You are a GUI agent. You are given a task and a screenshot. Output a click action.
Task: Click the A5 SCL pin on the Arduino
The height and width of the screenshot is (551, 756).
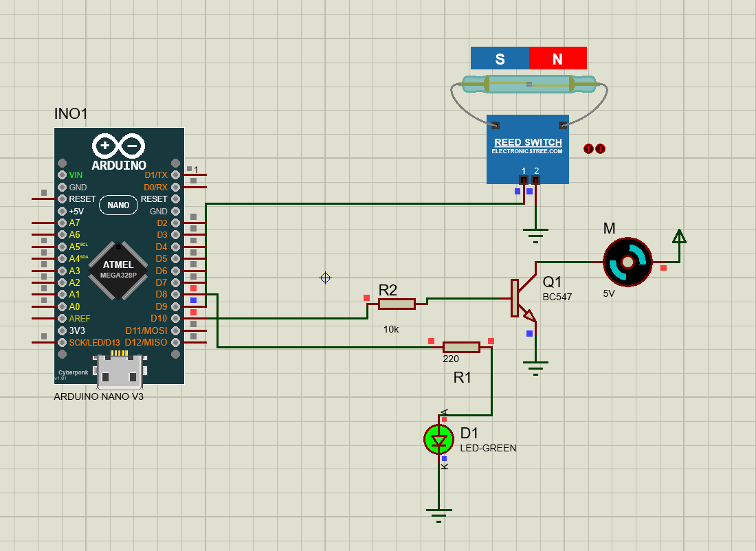coord(62,247)
